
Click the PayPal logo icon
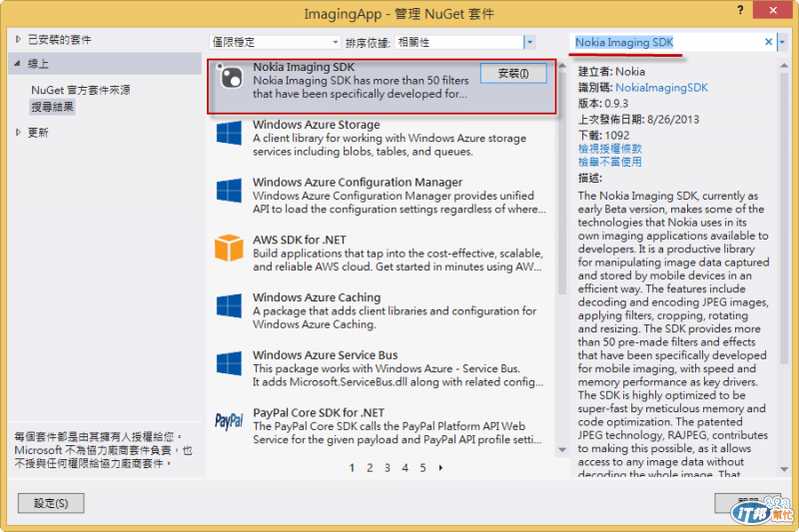click(229, 421)
